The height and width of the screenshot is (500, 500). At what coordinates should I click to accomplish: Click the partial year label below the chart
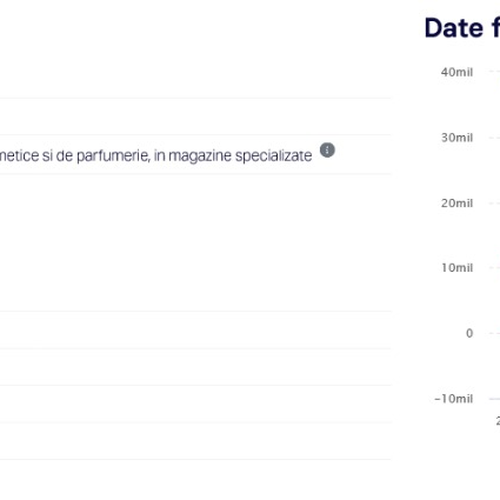(x=498, y=421)
